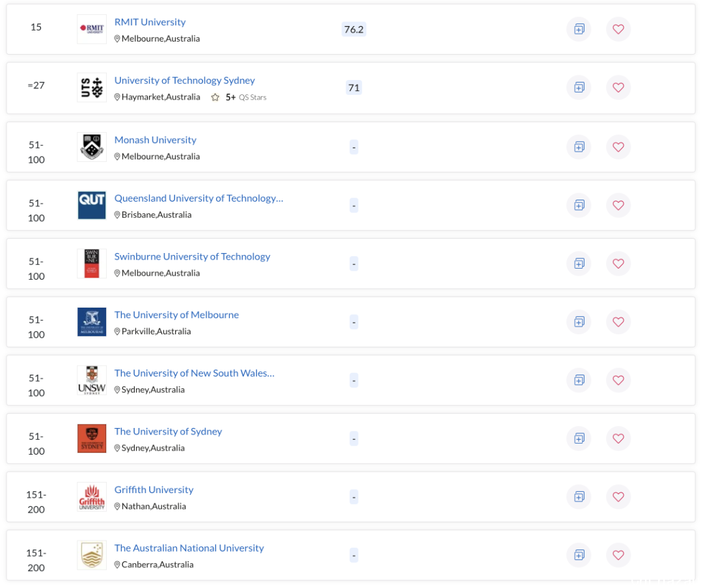Open RMIT University profile link
Viewport: 703px width, 588px height.
pos(150,22)
